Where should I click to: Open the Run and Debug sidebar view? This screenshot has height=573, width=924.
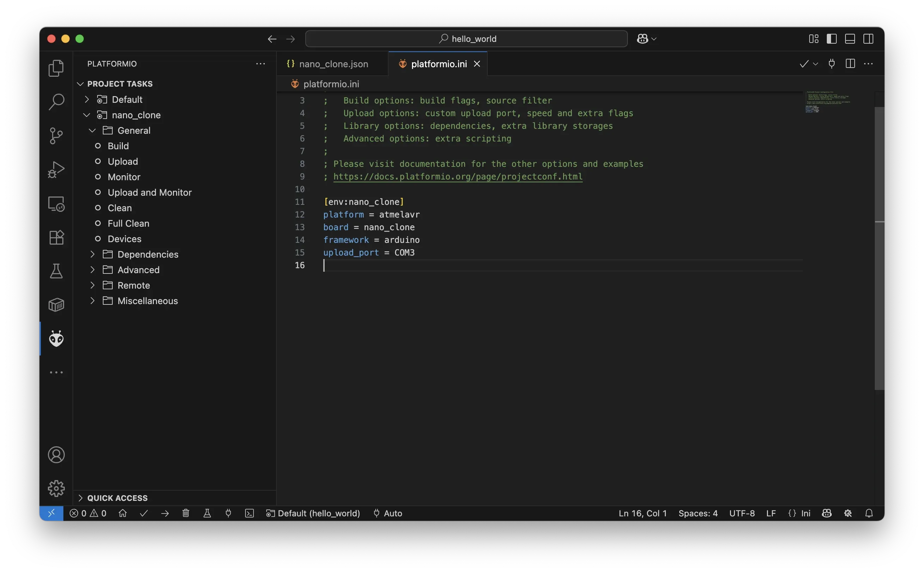[x=56, y=169]
